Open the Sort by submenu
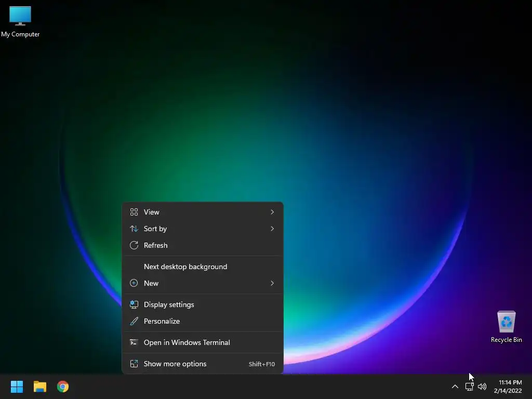This screenshot has height=399, width=532. [203, 229]
